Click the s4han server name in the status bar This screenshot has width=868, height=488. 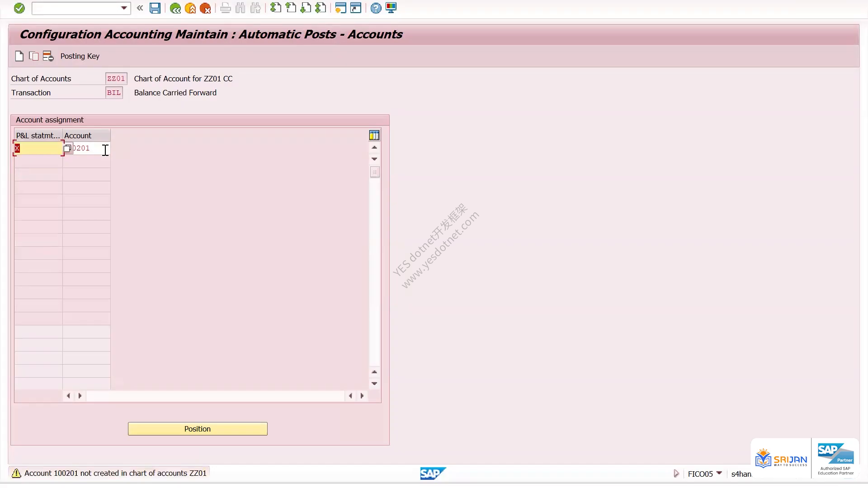[741, 474]
